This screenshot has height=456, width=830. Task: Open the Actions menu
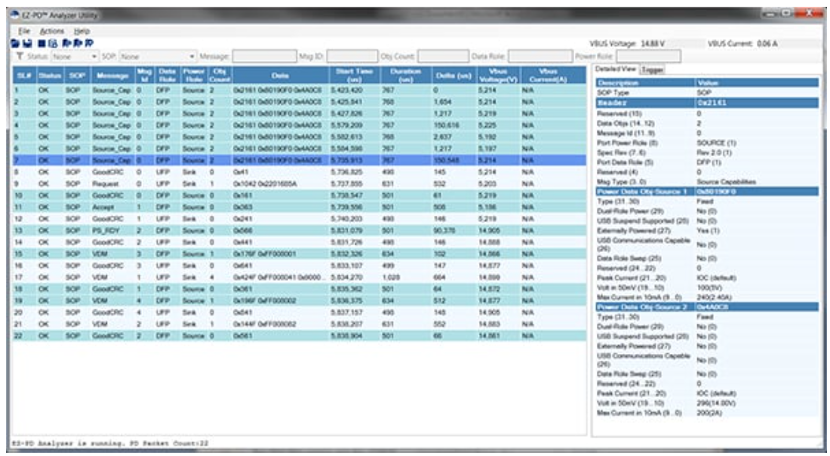point(52,32)
